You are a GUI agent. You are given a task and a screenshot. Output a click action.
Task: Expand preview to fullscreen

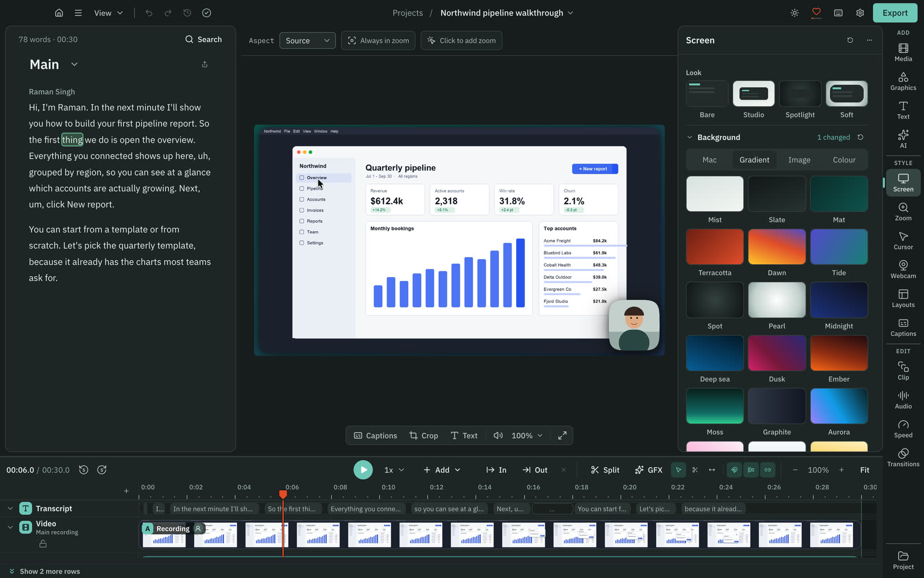tap(562, 435)
